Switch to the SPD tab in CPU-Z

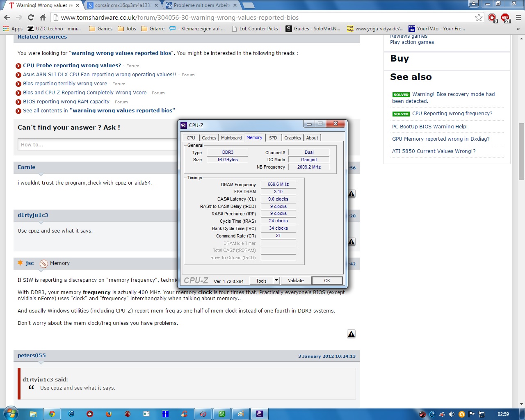tap(273, 138)
